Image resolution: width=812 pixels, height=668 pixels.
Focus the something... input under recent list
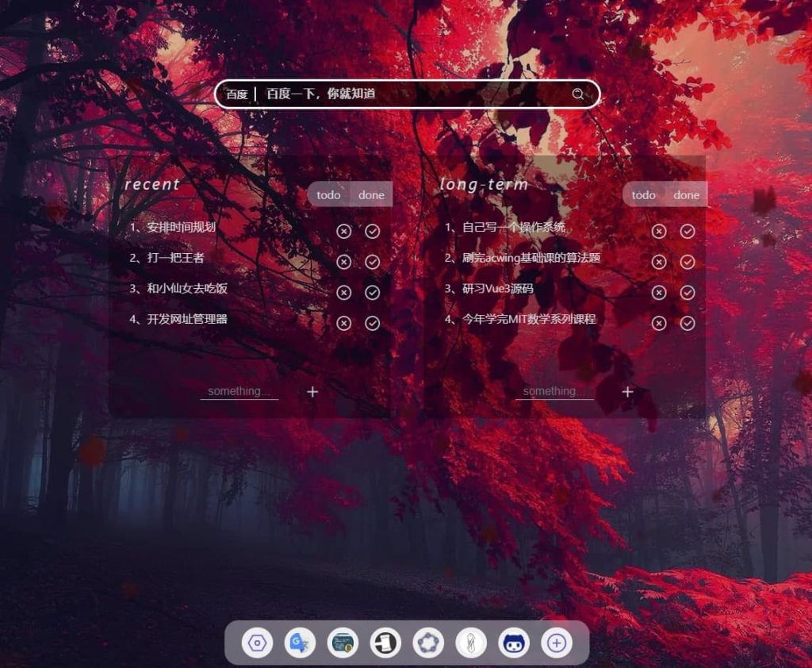[239, 391]
